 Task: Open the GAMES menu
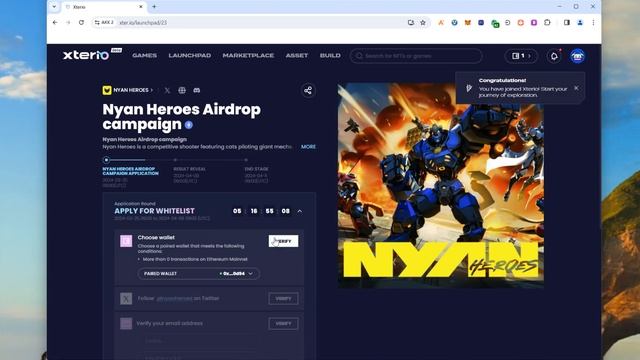point(144,56)
